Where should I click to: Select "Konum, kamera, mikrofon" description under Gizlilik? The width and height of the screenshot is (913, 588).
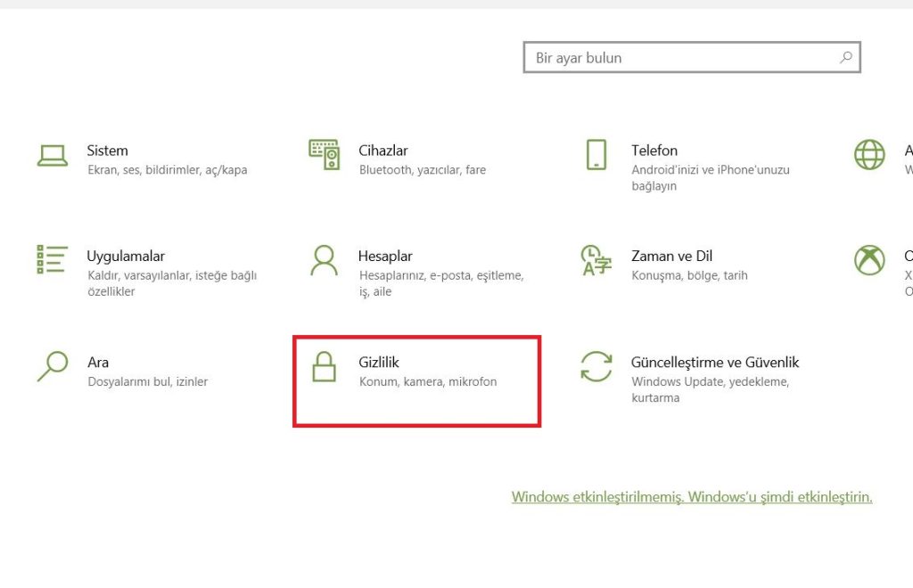[x=427, y=381]
